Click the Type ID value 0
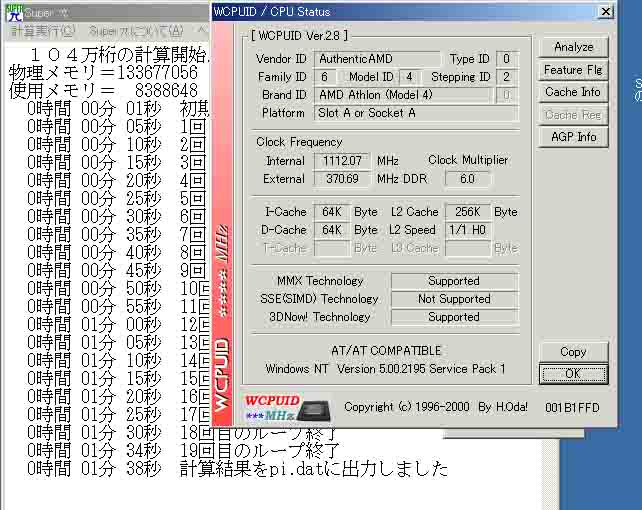Screen dimensions: 642x510 507,59
